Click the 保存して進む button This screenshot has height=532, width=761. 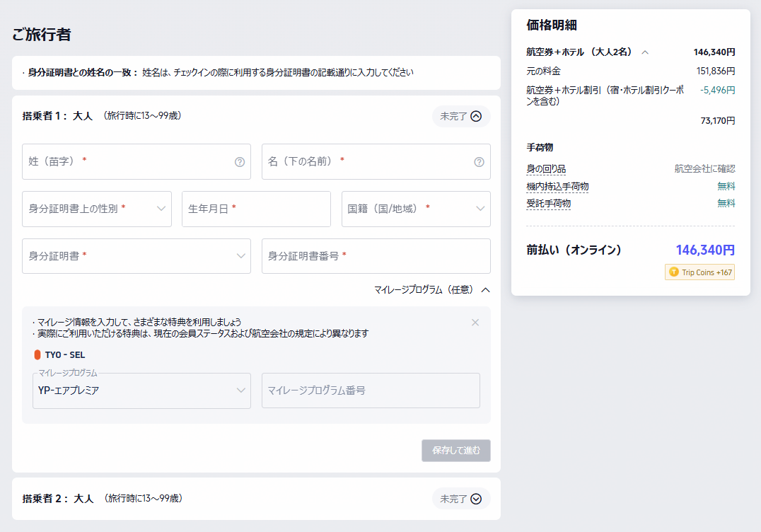coord(456,451)
